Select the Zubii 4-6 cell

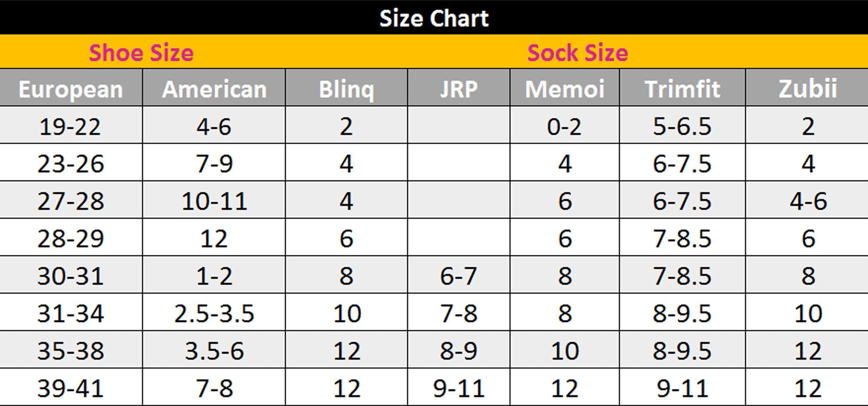click(808, 201)
